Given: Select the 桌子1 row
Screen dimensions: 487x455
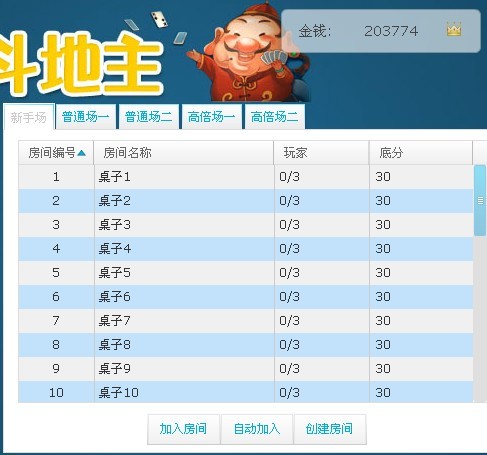Looking at the screenshot, I should tap(246, 177).
